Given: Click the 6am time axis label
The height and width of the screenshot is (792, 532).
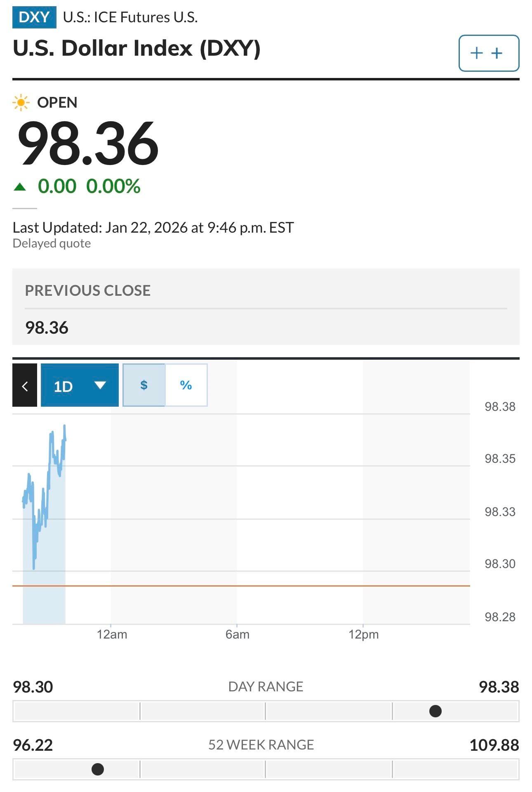Looking at the screenshot, I should pyautogui.click(x=238, y=634).
